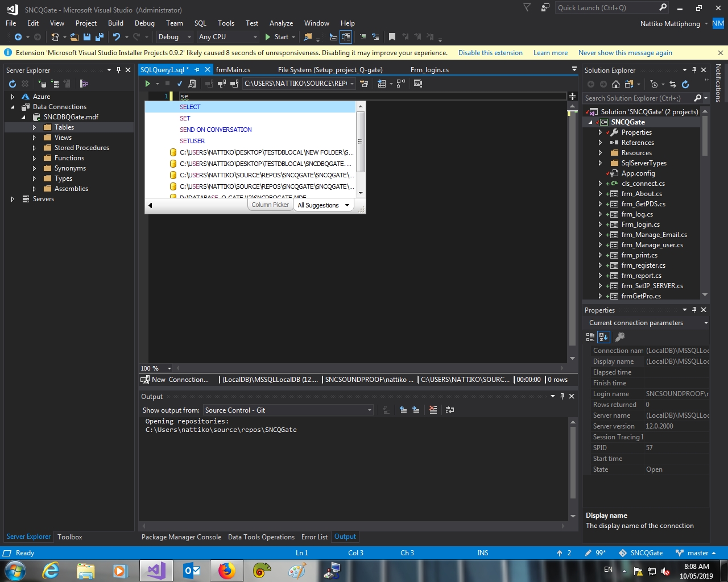Click Never show this message again
The width and height of the screenshot is (728, 582).
point(625,53)
